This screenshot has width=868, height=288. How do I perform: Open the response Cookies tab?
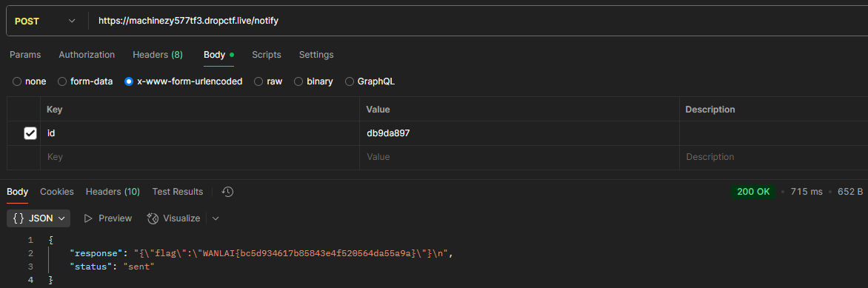(56, 192)
